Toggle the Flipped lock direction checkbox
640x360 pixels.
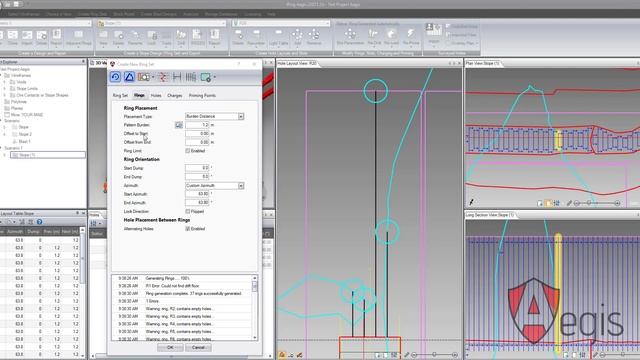click(188, 211)
